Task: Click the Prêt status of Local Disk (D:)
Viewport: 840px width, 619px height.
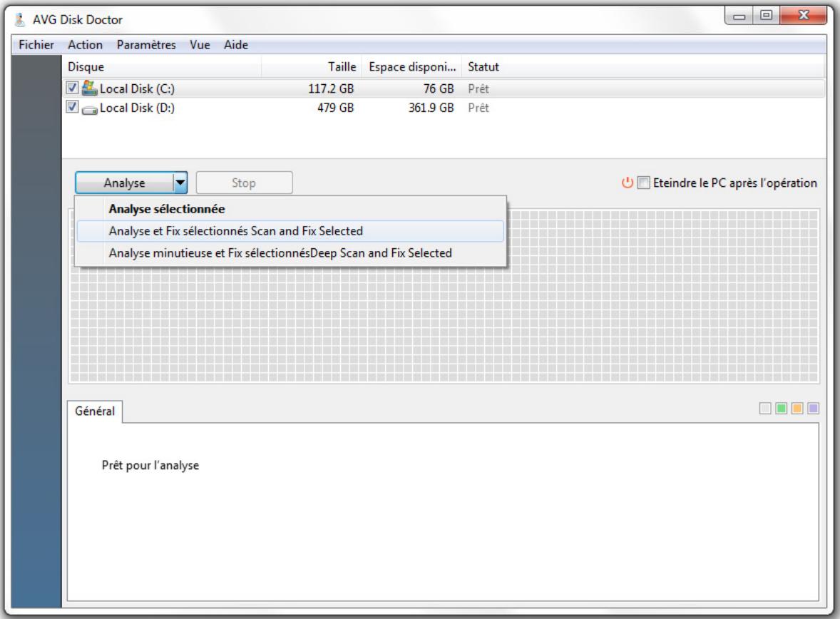Action: (478, 108)
